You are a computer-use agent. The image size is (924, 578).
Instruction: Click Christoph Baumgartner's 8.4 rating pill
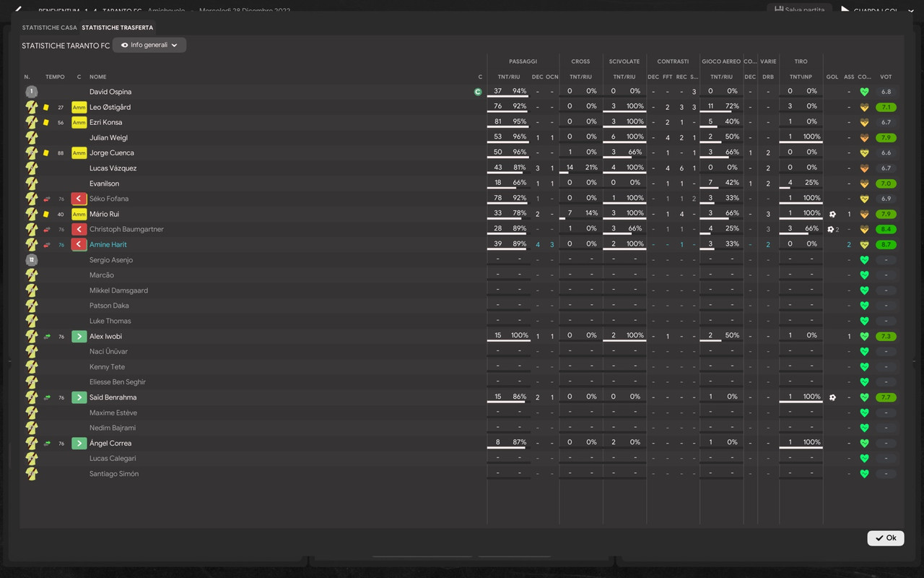pyautogui.click(x=886, y=229)
